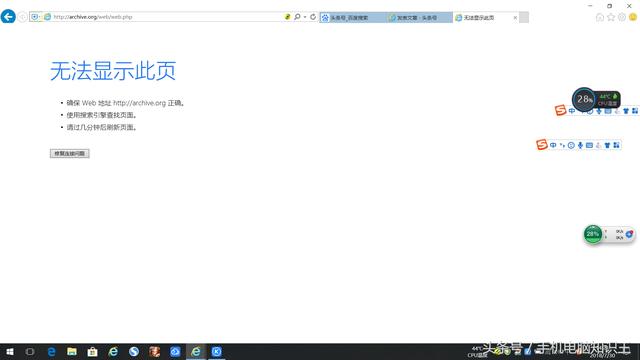This screenshot has width=640, height=360.
Task: Expand the search dropdown arrow in the address bar
Action: click(305, 17)
